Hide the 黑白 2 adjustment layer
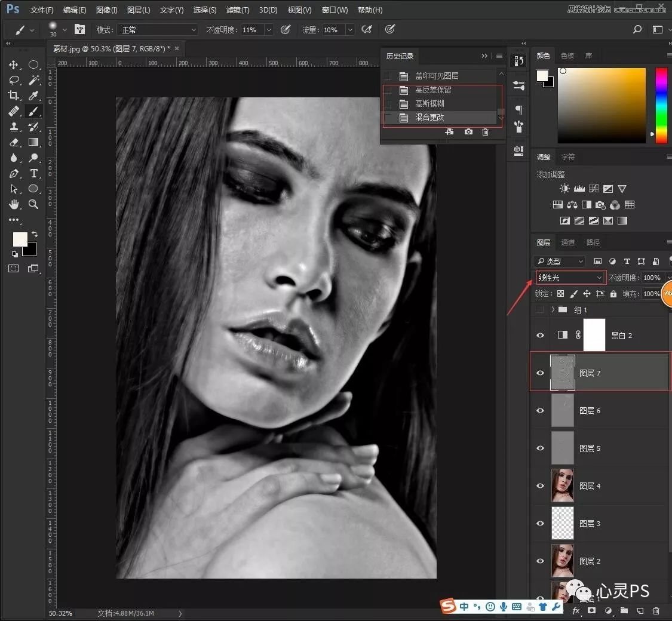Viewport: 672px width, 621px height. pos(541,336)
